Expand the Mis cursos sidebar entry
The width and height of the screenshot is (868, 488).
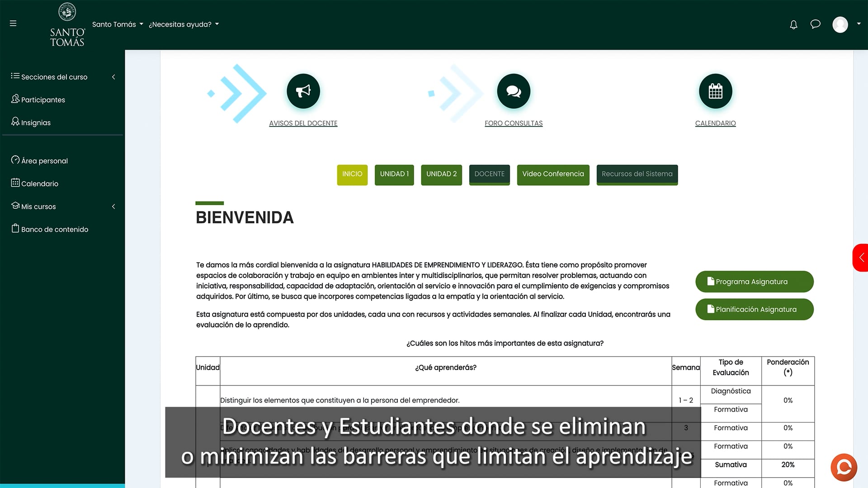click(113, 206)
